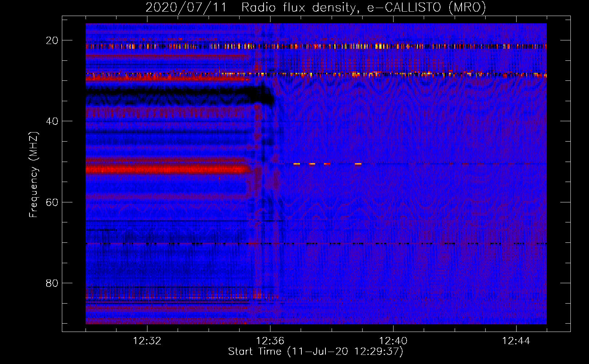This screenshot has width=589, height=364.
Task: Click the 12:36 time tick label
Action: (x=270, y=341)
